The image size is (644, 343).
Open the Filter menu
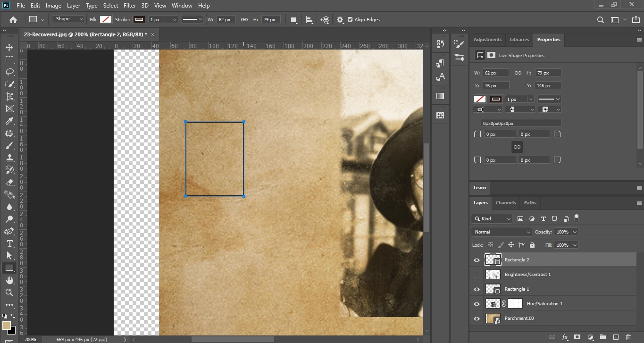click(129, 6)
